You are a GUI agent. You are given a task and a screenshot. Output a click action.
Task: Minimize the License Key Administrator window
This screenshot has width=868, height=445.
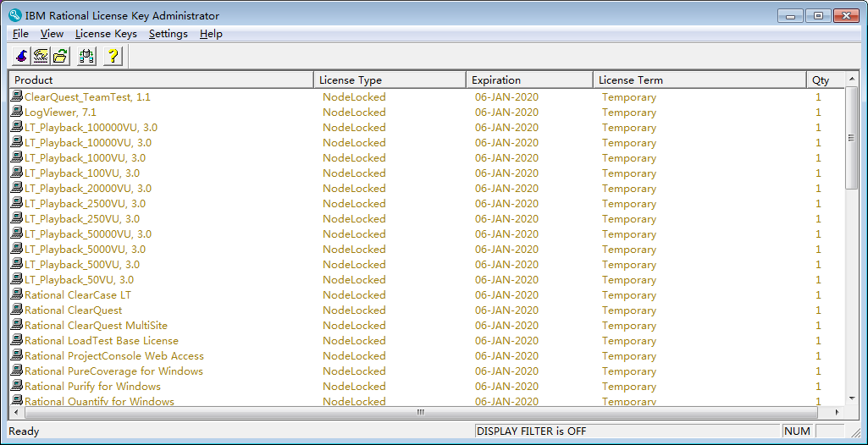click(790, 16)
